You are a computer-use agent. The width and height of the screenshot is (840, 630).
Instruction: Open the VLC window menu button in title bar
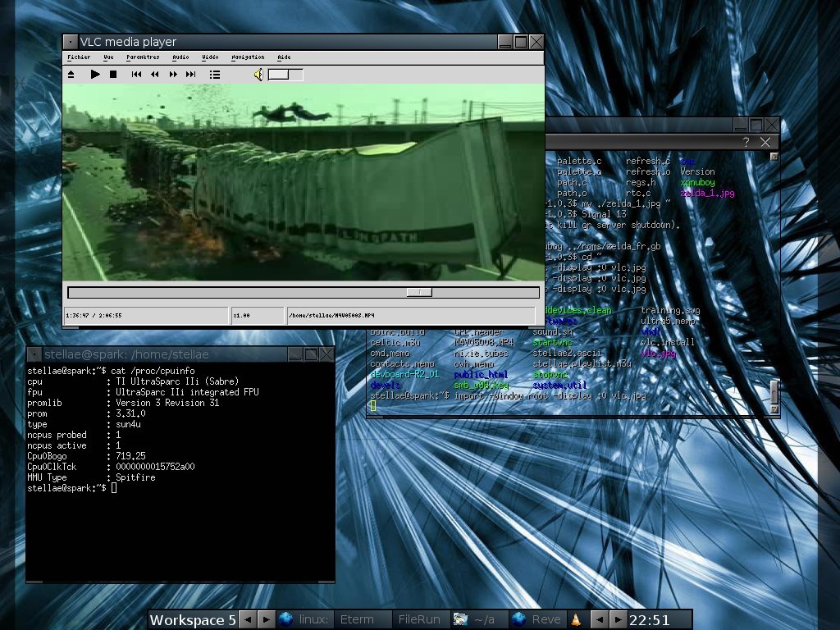pyautogui.click(x=71, y=42)
